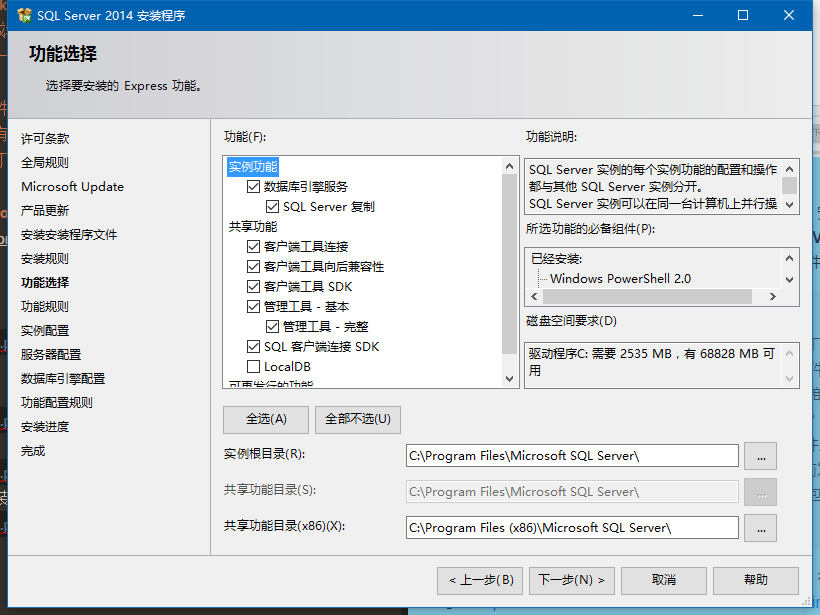Maximize the SQL Server setup window
Image resolution: width=820 pixels, height=615 pixels.
(x=743, y=15)
